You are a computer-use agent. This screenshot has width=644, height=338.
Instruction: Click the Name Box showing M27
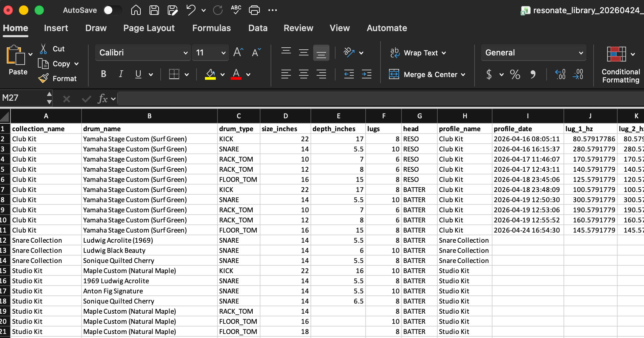(23, 98)
